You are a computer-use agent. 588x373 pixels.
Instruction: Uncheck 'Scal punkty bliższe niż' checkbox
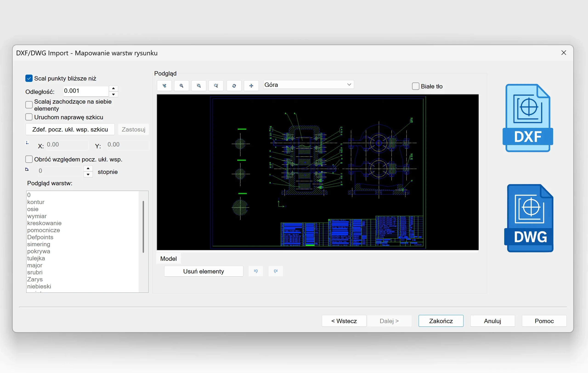[x=29, y=78]
